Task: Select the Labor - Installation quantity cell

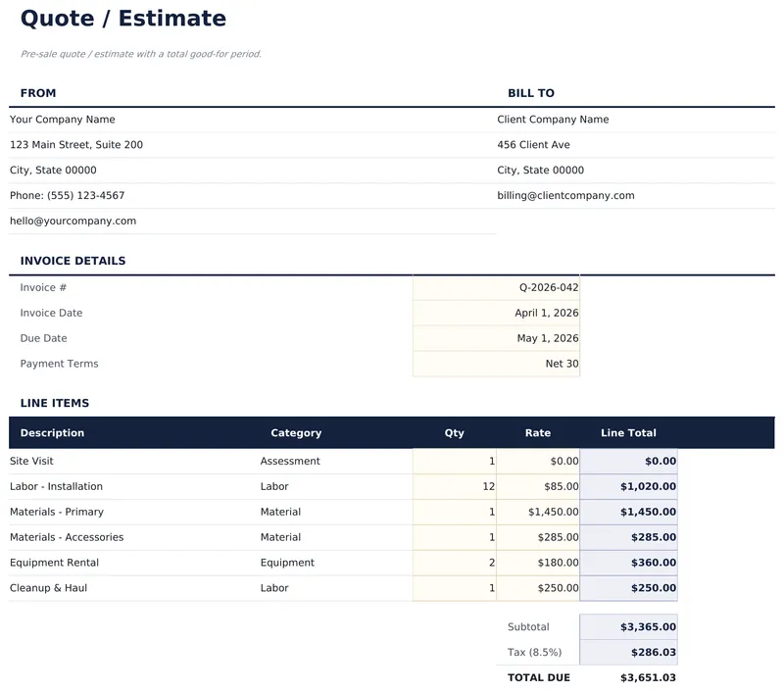Action: click(x=455, y=487)
